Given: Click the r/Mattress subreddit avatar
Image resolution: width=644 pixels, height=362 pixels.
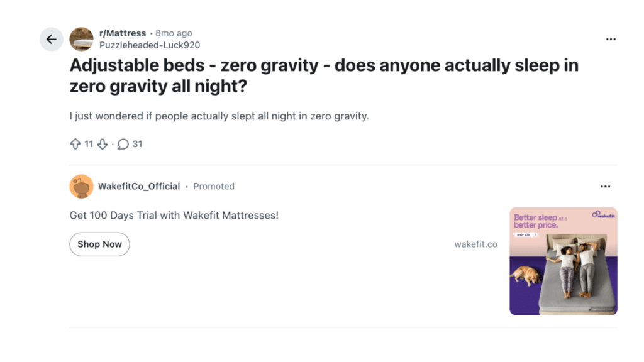Looking at the screenshot, I should [81, 39].
